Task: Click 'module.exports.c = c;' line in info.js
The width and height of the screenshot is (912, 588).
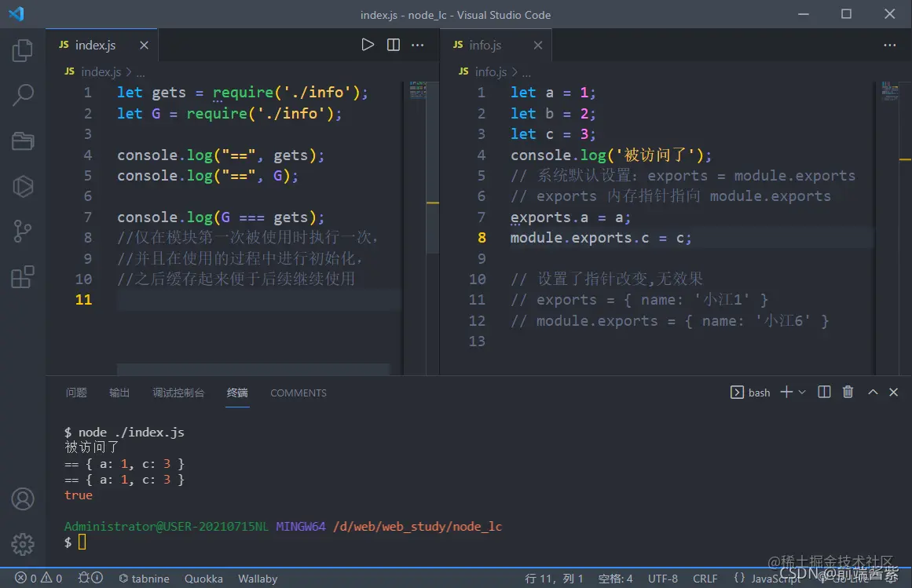Action: coord(601,238)
